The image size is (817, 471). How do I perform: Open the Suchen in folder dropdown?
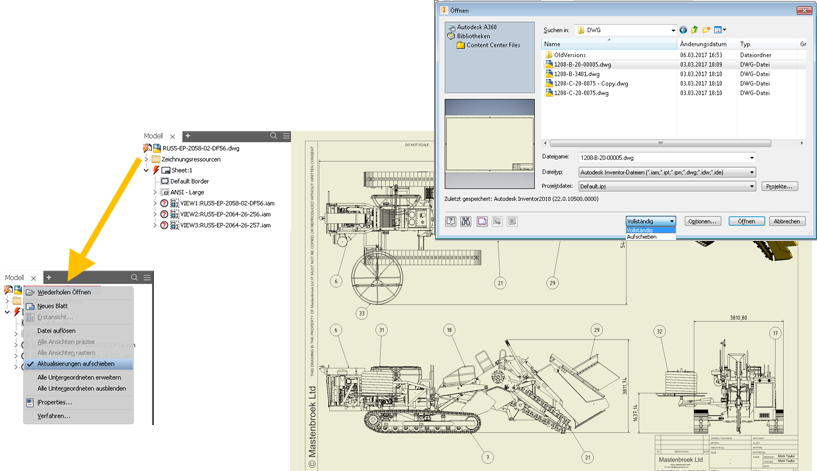[x=673, y=30]
